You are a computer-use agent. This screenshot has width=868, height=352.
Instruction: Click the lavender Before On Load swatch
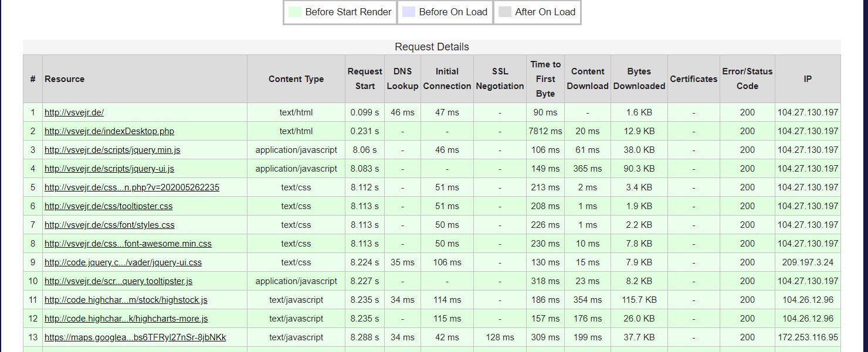(x=409, y=12)
